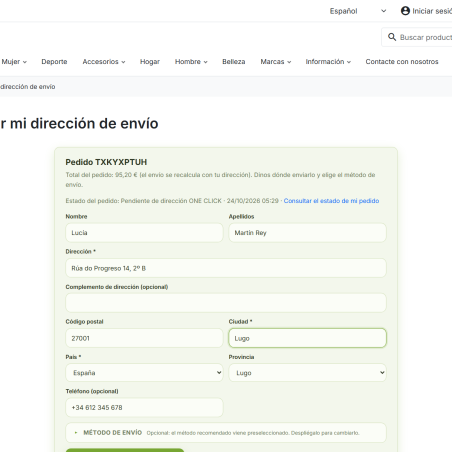Click the Dirección field

pos(226,268)
